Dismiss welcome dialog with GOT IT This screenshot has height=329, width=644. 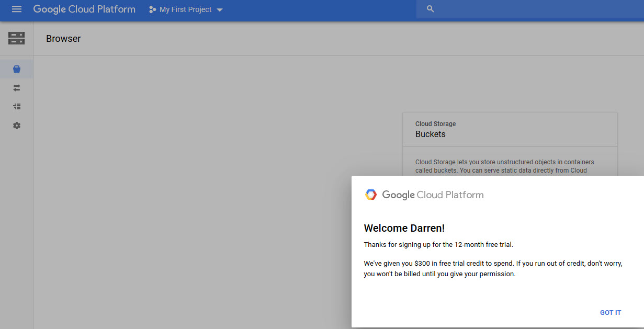click(611, 313)
